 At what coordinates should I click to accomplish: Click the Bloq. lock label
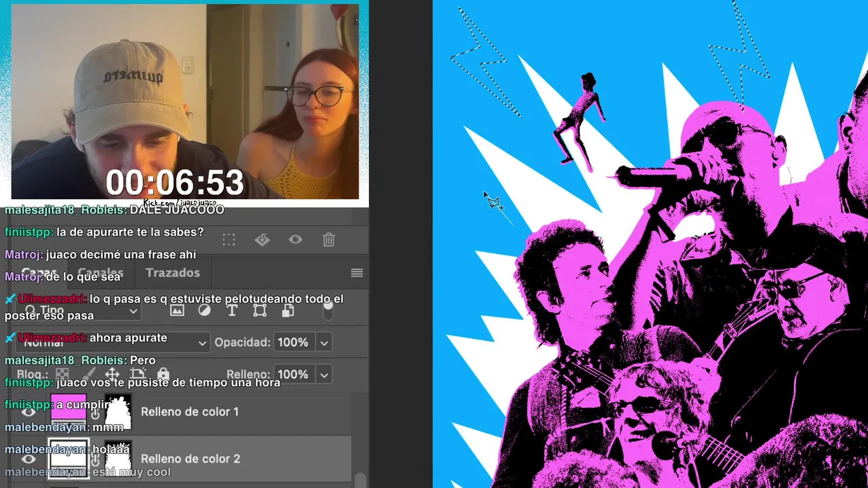(x=33, y=374)
